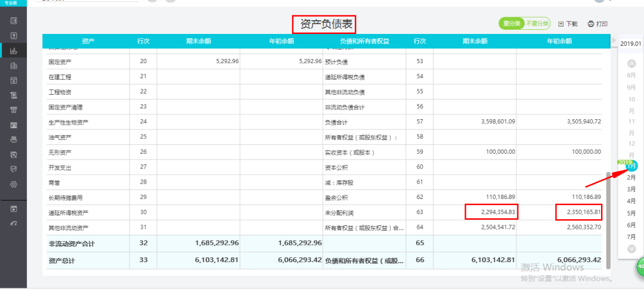The height and width of the screenshot is (289, 644).
Task: Open the reports chart icon in sidebar
Action: pos(13,51)
